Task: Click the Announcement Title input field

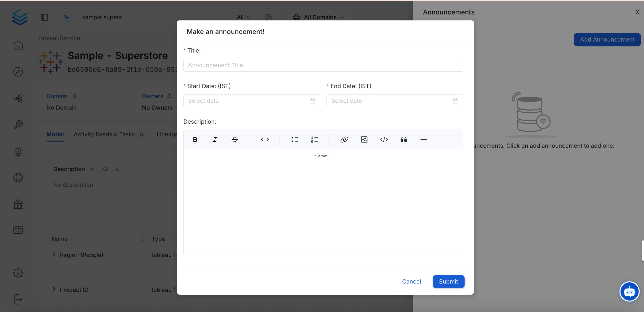Action: click(323, 65)
